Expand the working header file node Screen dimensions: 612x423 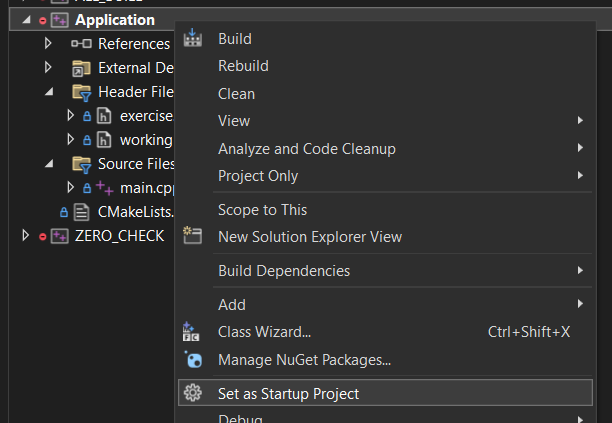click(71, 139)
